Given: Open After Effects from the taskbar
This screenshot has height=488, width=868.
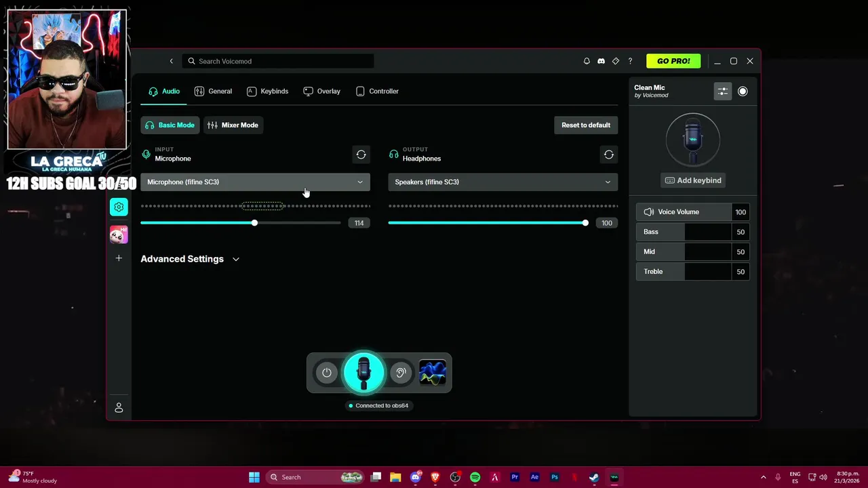Looking at the screenshot, I should 534,477.
